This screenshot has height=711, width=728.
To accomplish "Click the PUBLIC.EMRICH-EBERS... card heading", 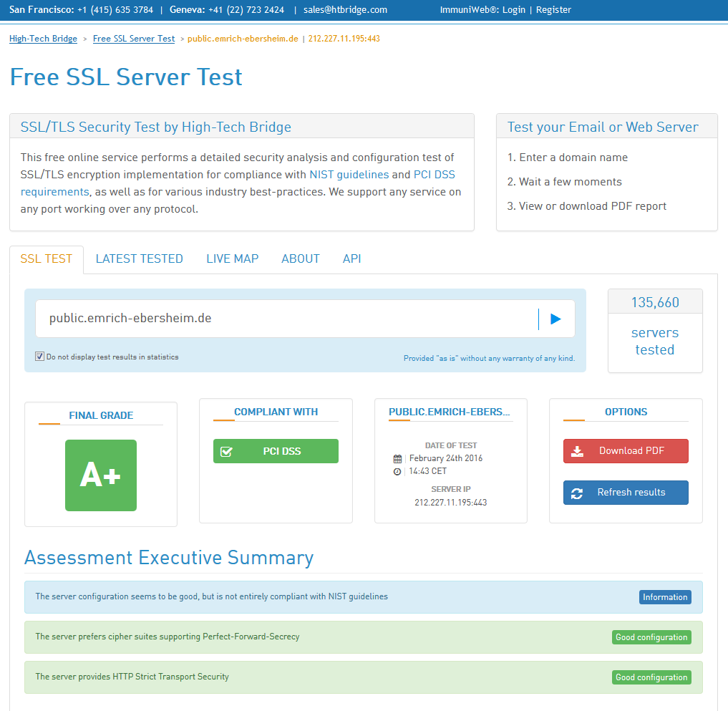I will click(450, 412).
